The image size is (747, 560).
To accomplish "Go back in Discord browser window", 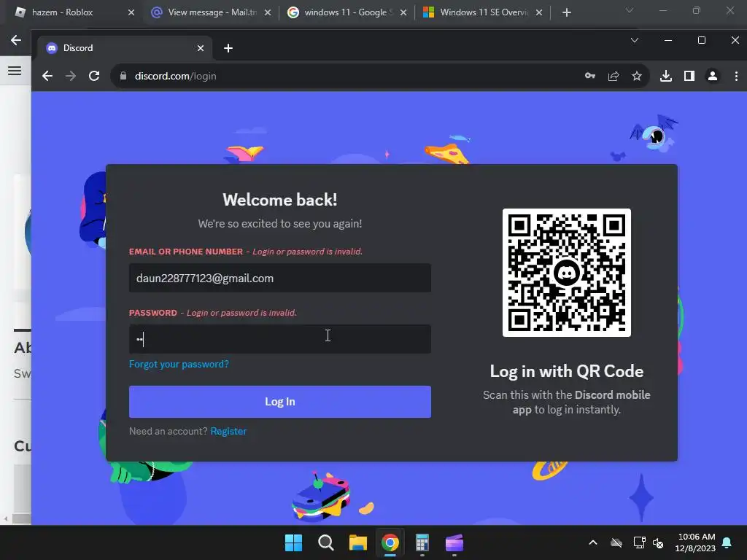I will coord(47,76).
